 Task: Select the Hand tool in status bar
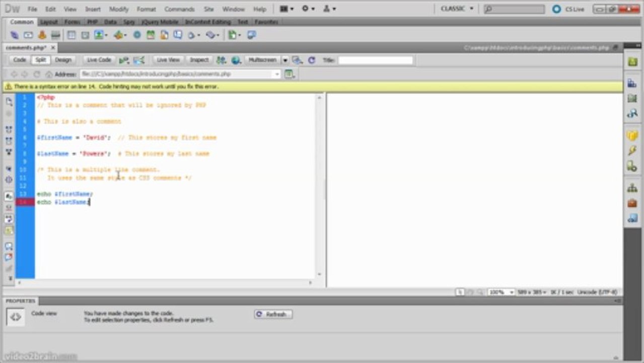pyautogui.click(x=470, y=292)
